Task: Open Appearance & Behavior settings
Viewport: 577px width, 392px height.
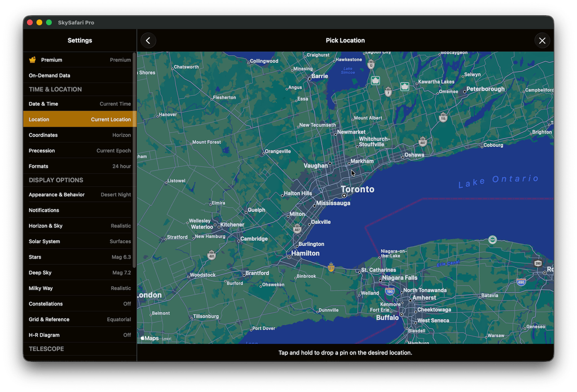Action: [x=80, y=195]
